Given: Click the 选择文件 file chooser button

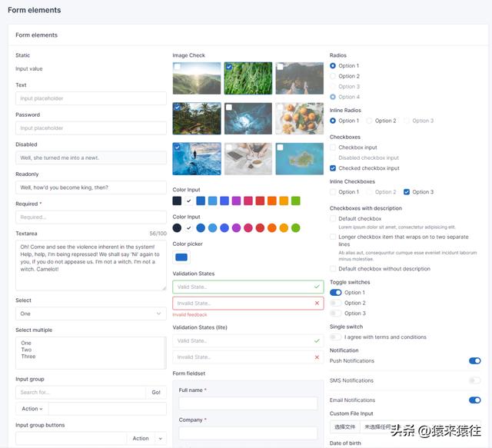Looking at the screenshot, I should tap(344, 426).
